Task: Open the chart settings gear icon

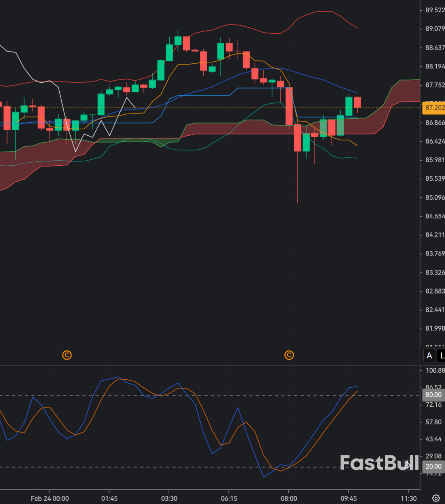Action: (x=436, y=498)
